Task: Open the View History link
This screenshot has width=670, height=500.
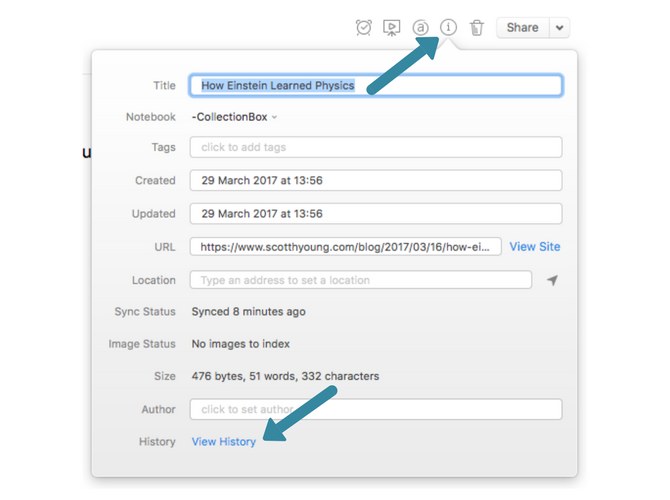Action: (224, 442)
